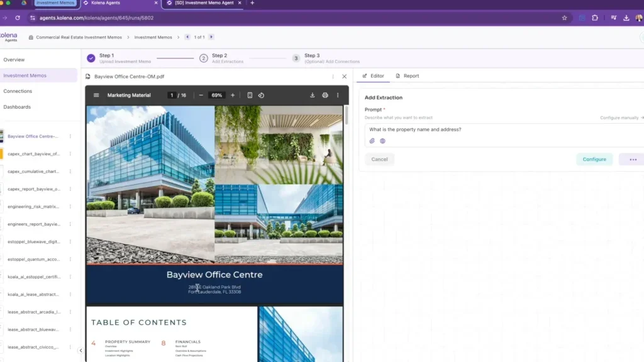644x362 pixels.
Task: Close the Bayview Office Centre-OM.pdf preview
Action: [344, 77]
